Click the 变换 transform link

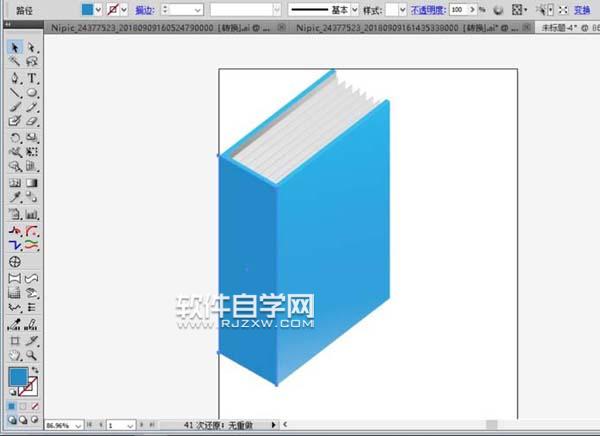[x=582, y=10]
